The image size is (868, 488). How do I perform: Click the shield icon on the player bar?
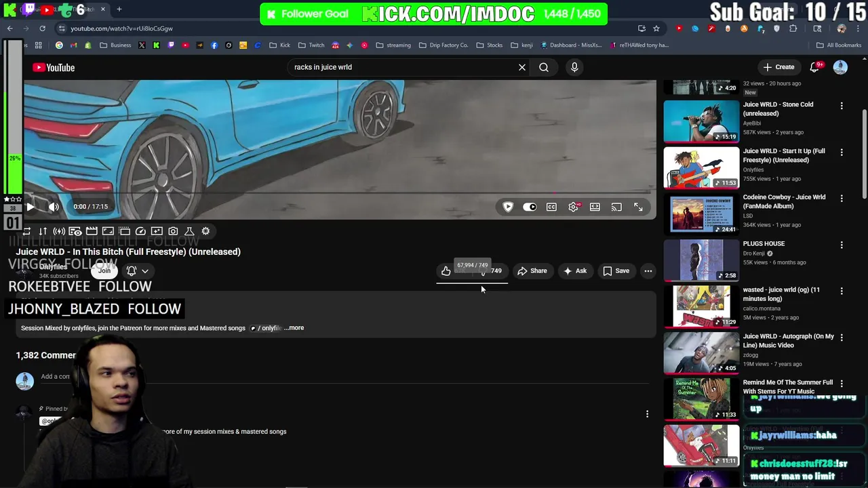click(x=508, y=207)
